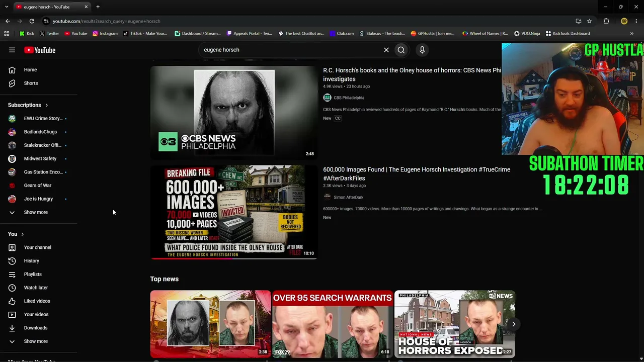Play the first Top news thumbnail, 2:38
This screenshot has height=362, width=644.
point(210,324)
